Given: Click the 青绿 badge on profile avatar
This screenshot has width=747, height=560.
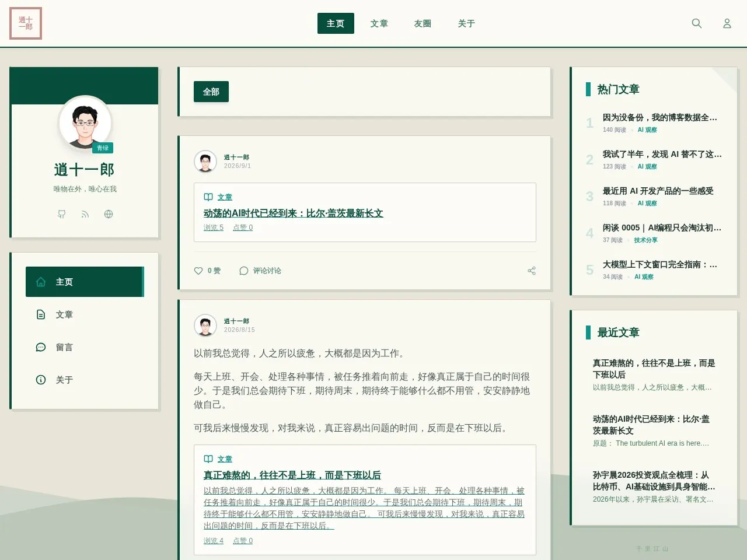Looking at the screenshot, I should pyautogui.click(x=103, y=148).
